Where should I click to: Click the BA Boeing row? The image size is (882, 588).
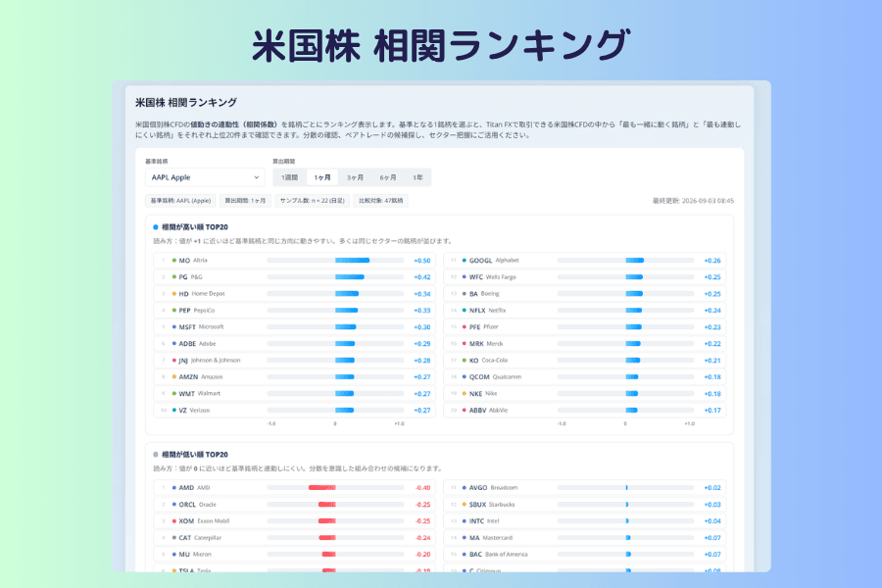coord(584,294)
